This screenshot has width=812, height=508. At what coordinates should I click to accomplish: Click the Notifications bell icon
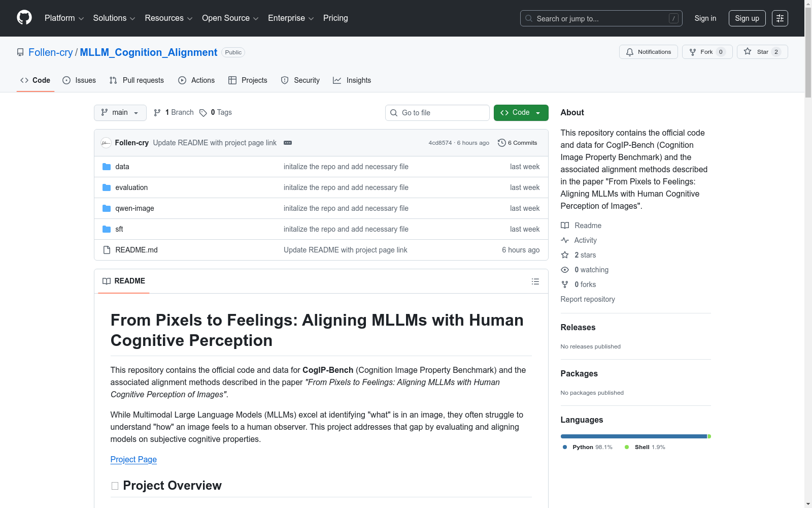[630, 52]
